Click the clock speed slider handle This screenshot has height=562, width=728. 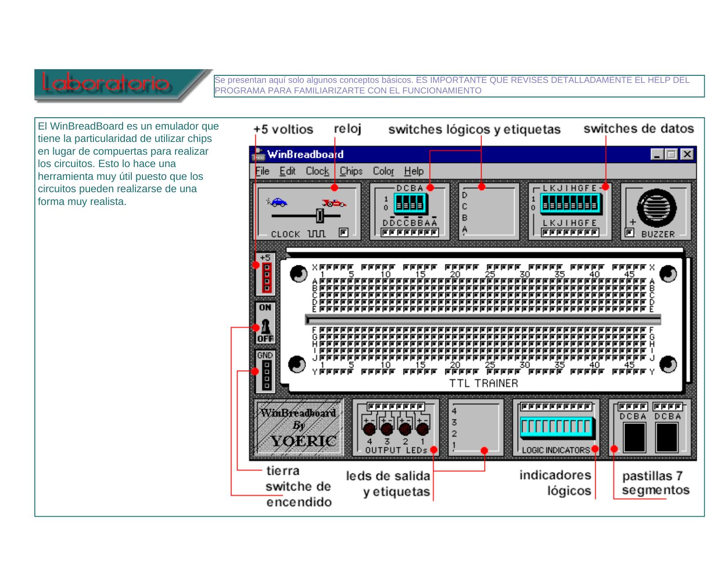320,216
